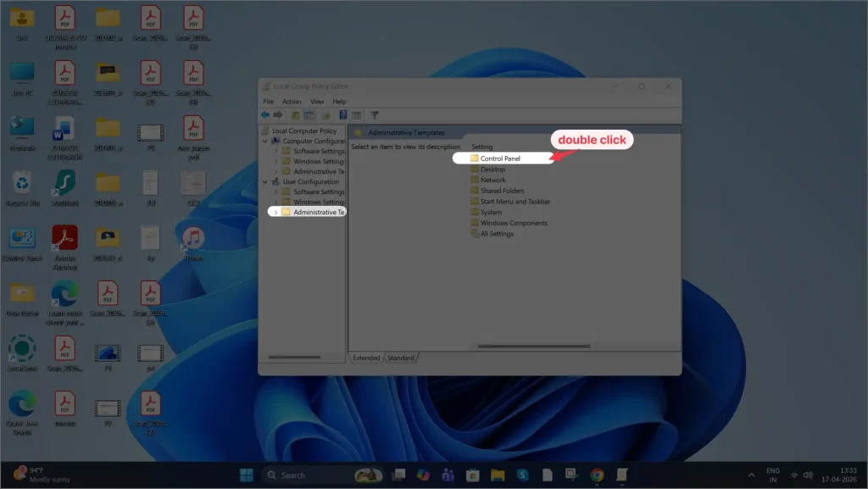
Task: Click the Wi-Fi icon in system tray
Action: (794, 475)
